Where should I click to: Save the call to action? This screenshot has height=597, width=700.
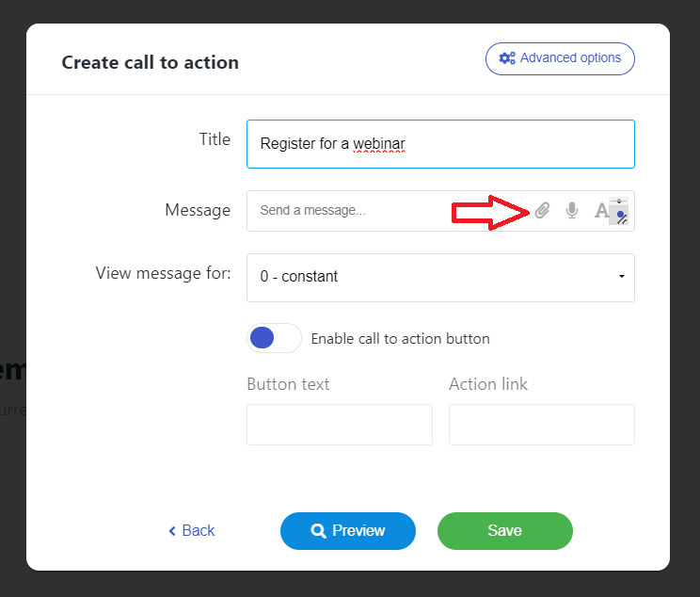(504, 531)
